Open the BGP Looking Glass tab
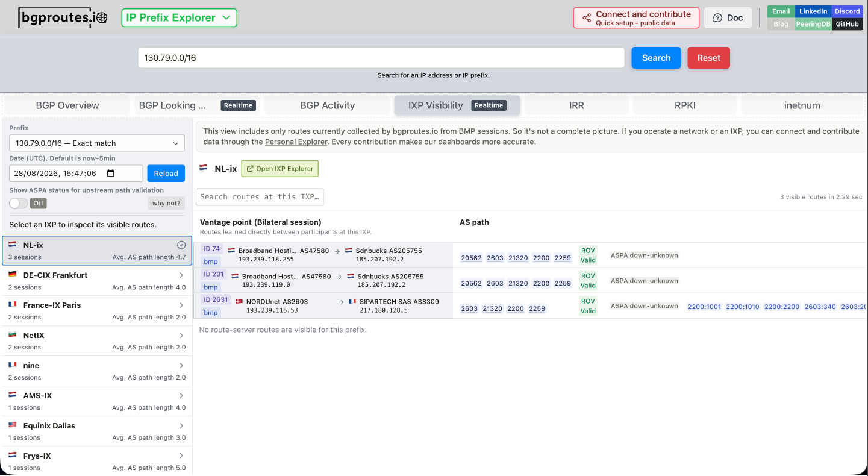This screenshot has width=868, height=476. coord(197,105)
